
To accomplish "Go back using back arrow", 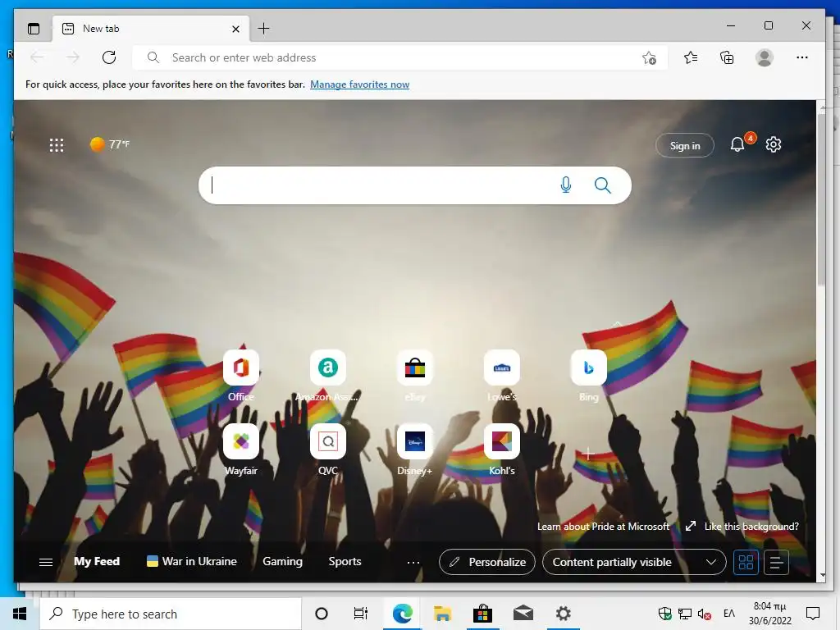I will pyautogui.click(x=37, y=57).
